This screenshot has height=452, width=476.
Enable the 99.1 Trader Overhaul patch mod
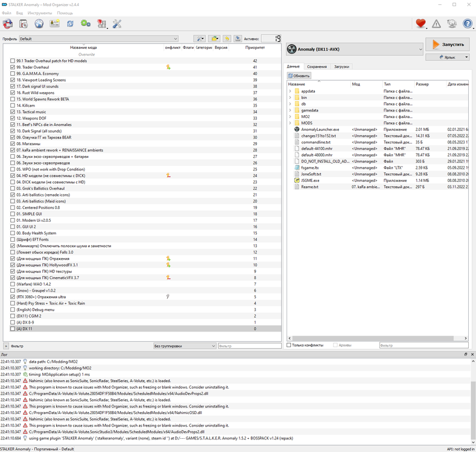[13, 61]
